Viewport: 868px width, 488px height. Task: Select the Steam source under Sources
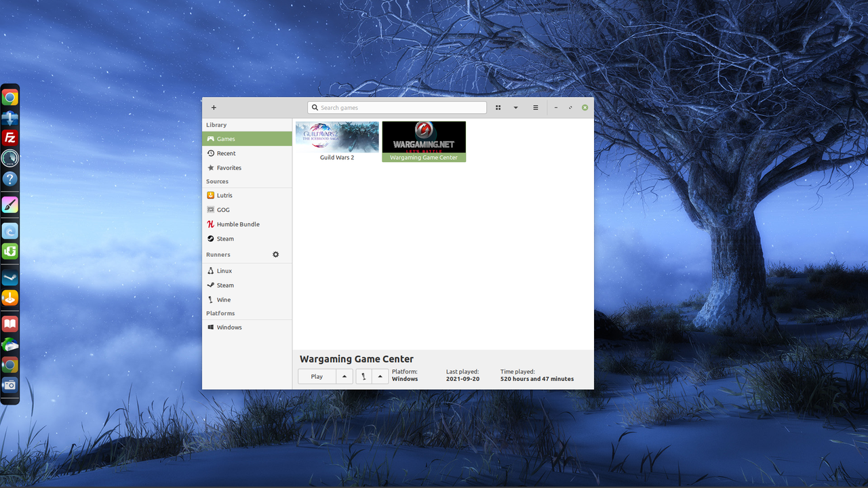point(247,239)
